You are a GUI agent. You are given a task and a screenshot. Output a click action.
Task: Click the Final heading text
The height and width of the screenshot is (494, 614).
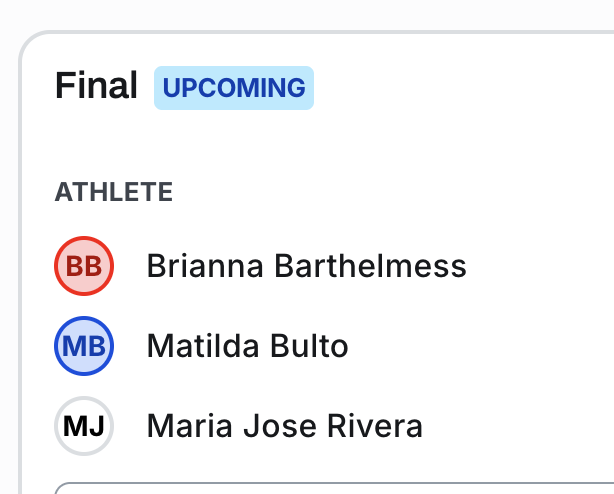tap(96, 87)
